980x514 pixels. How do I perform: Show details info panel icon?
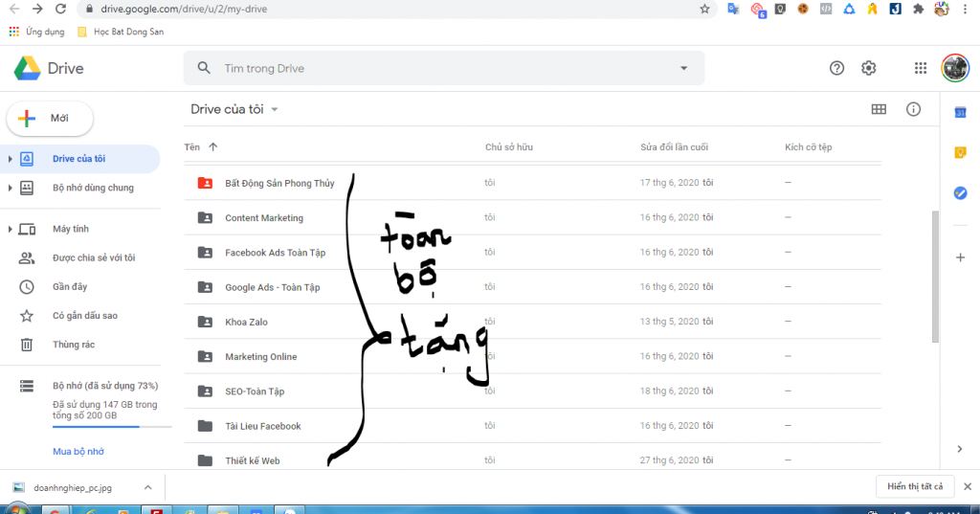[914, 109]
